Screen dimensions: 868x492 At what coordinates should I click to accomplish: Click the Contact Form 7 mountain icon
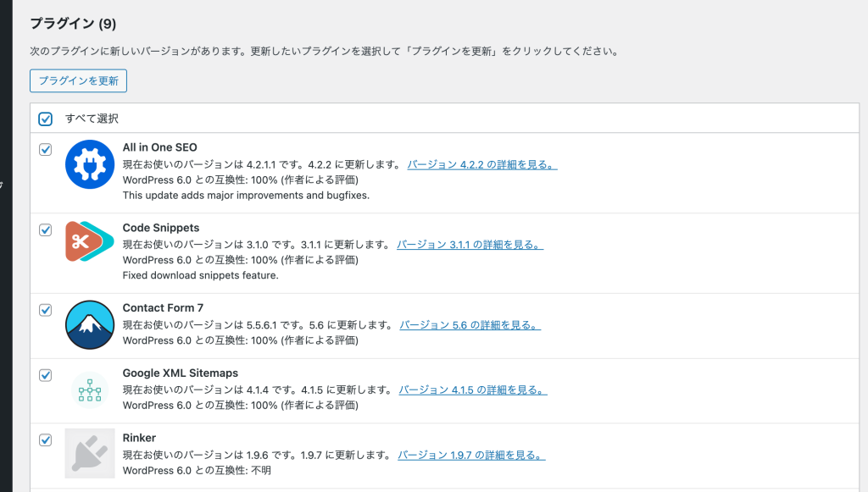90,324
